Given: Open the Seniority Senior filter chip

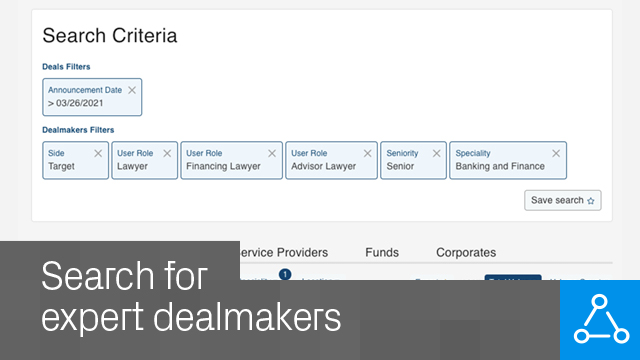Looking at the screenshot, I should click(413, 160).
